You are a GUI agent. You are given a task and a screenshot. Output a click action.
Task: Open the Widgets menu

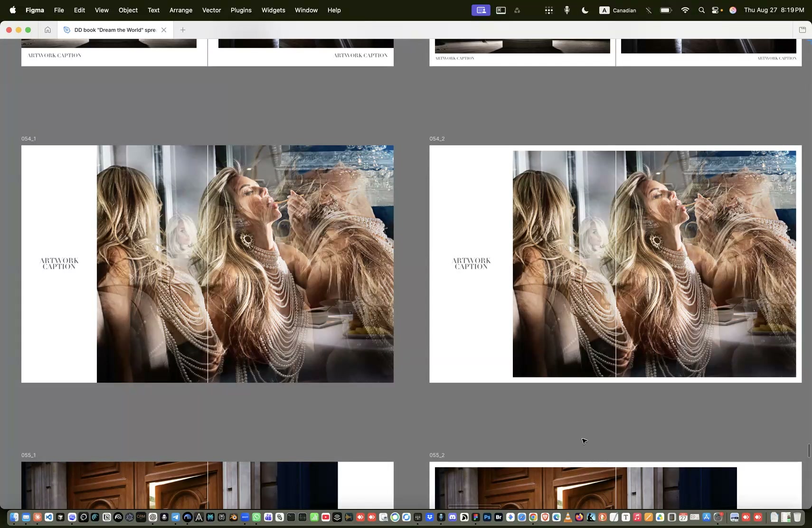coord(274,10)
